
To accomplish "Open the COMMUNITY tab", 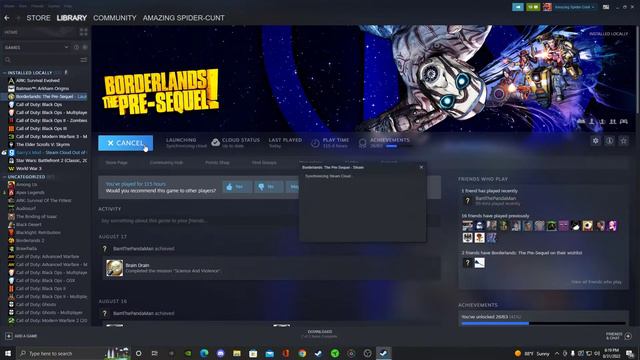I will (115, 18).
